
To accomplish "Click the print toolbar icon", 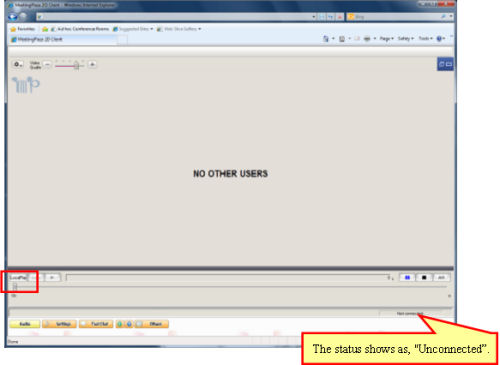I will (367, 39).
